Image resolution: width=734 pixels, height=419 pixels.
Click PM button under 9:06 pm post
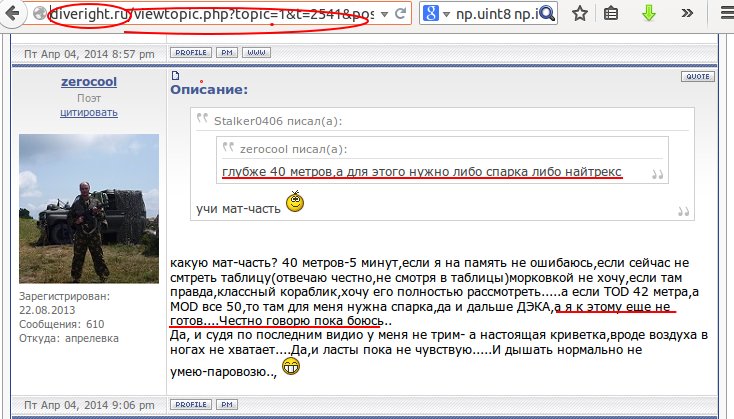click(227, 404)
